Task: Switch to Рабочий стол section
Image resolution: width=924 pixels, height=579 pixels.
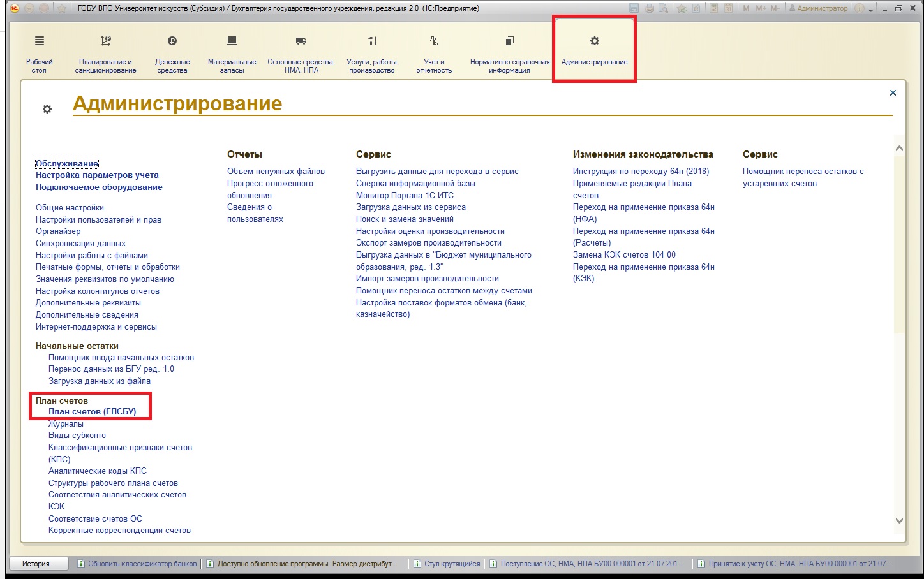Action: (x=39, y=54)
